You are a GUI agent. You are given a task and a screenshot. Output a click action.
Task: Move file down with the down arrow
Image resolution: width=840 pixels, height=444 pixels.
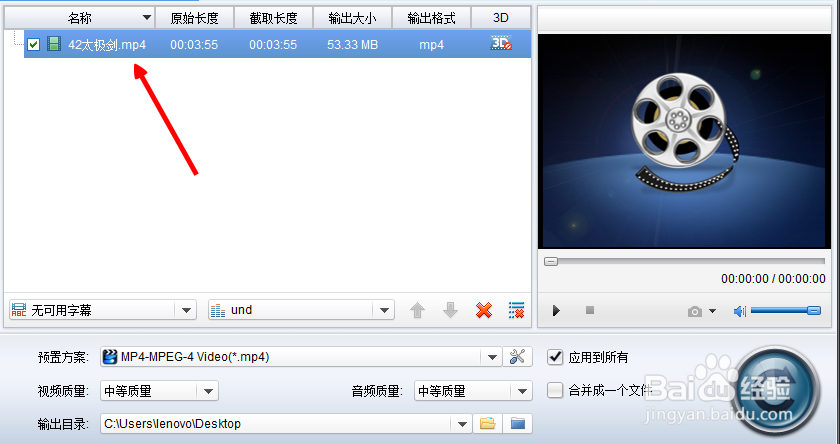pyautogui.click(x=451, y=310)
